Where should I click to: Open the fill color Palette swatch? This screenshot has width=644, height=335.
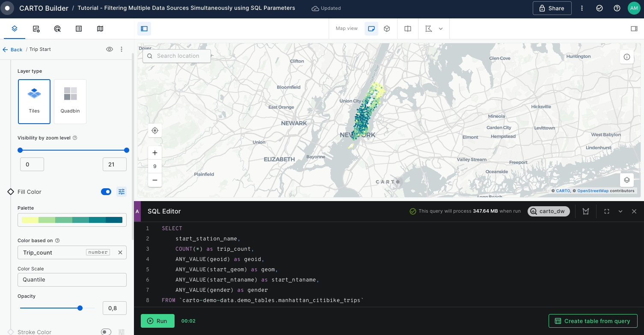[x=72, y=220]
